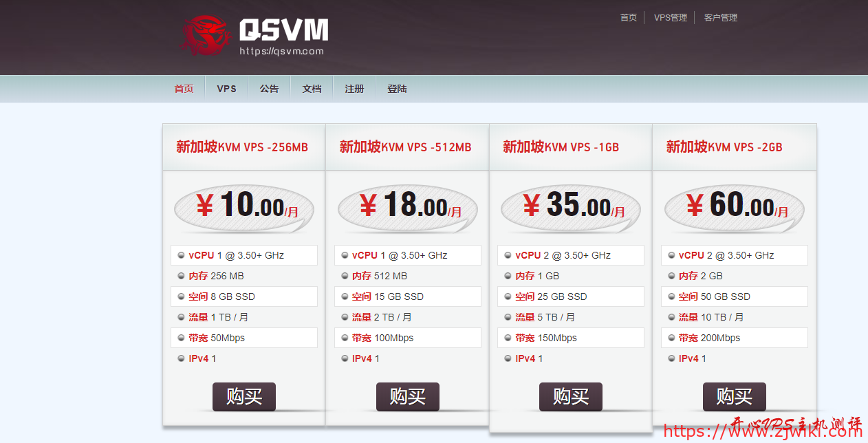Image resolution: width=868 pixels, height=443 pixels.
Task: Click the bullet icon next to 带宽 200Mbps
Action: pos(671,338)
